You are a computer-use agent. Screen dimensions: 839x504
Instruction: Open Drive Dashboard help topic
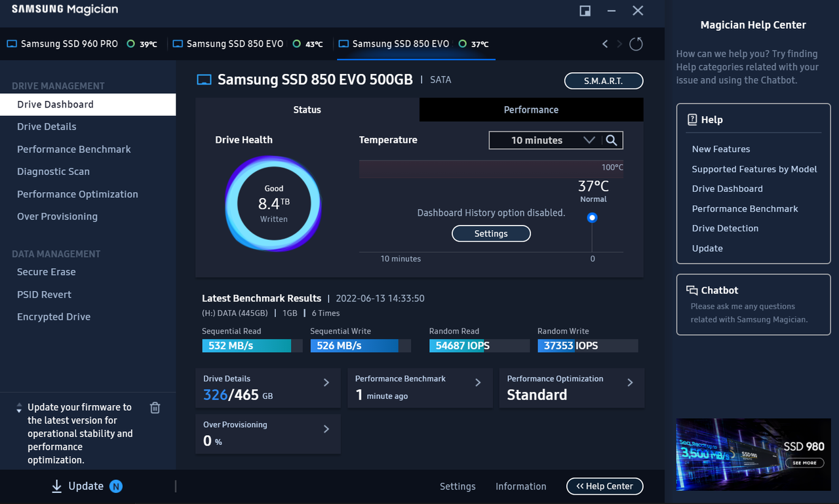728,189
